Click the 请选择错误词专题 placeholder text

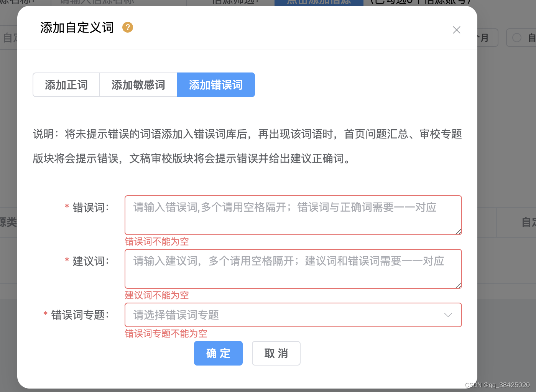click(176, 315)
